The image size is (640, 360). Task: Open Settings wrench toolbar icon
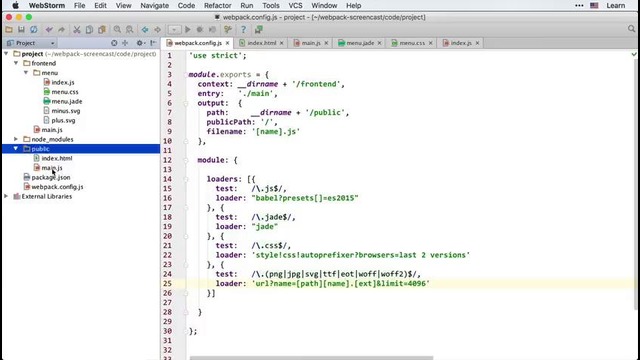point(228,29)
